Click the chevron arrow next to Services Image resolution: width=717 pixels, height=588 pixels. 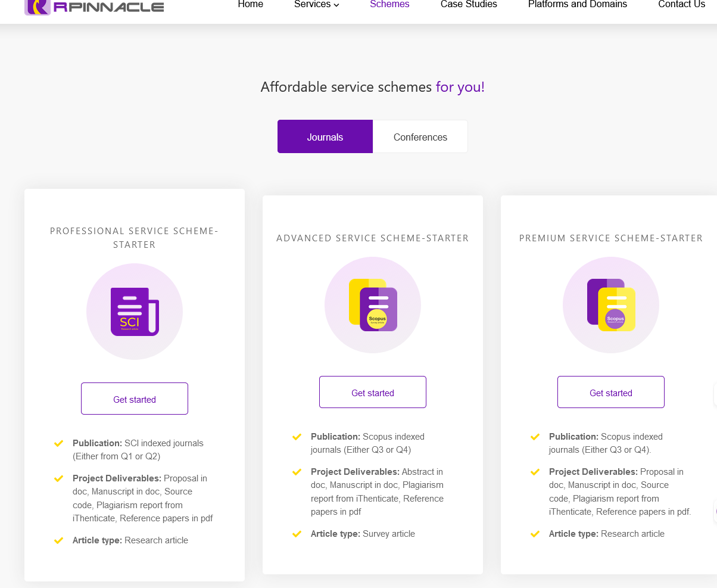pyautogui.click(x=336, y=5)
